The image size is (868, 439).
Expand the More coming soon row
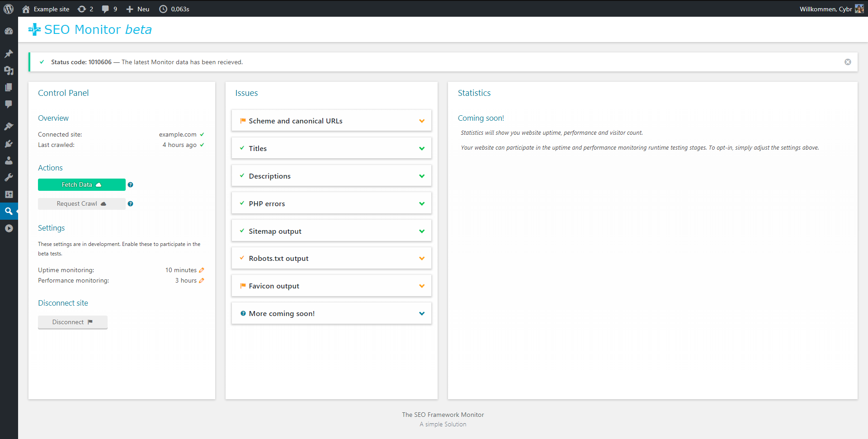click(331, 313)
